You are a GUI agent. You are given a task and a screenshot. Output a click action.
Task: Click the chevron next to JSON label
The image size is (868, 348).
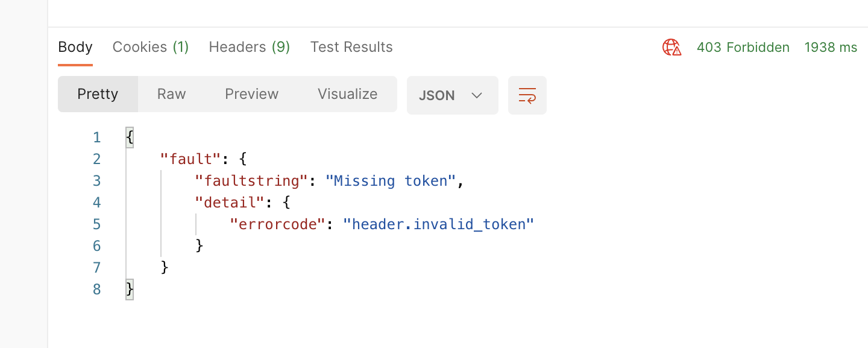(x=477, y=95)
